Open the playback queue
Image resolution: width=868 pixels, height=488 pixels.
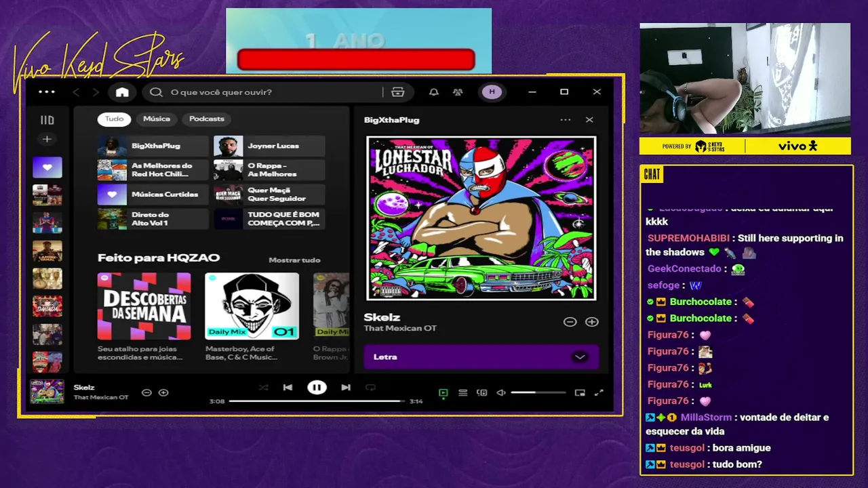tap(462, 392)
